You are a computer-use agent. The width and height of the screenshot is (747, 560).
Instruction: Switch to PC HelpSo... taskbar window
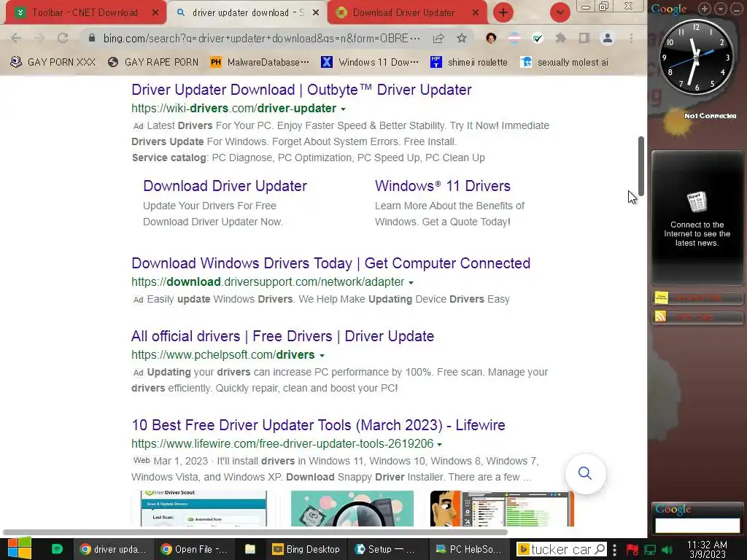469,549
